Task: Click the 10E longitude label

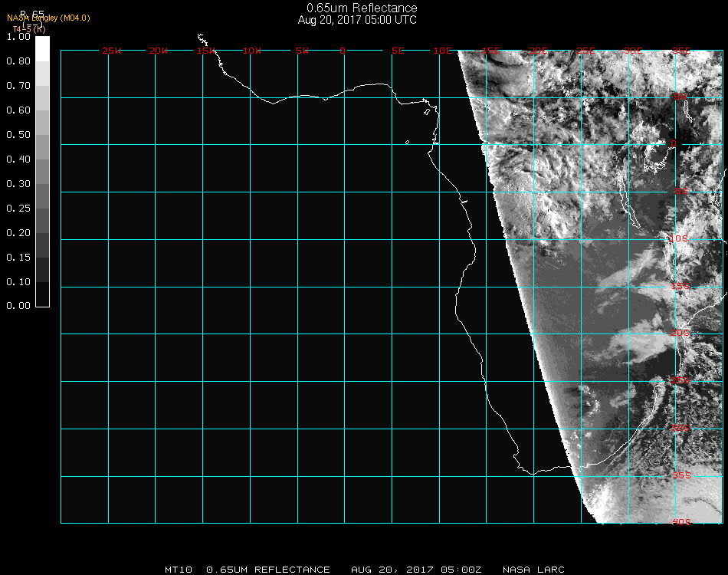Action: pyautogui.click(x=442, y=51)
